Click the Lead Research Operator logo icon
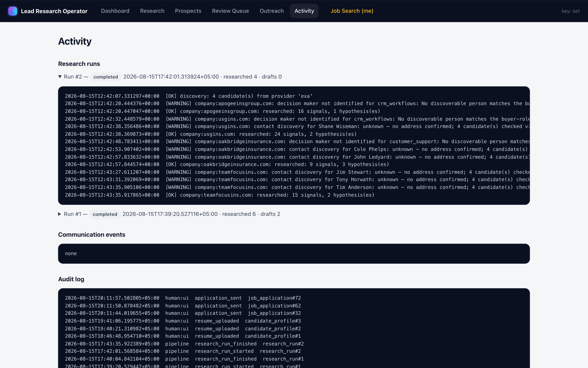 tap(12, 11)
